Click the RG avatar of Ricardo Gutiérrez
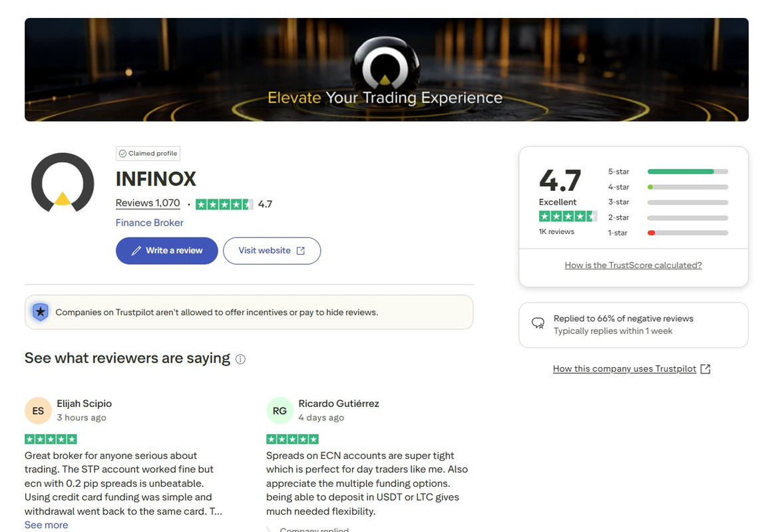 point(280,410)
